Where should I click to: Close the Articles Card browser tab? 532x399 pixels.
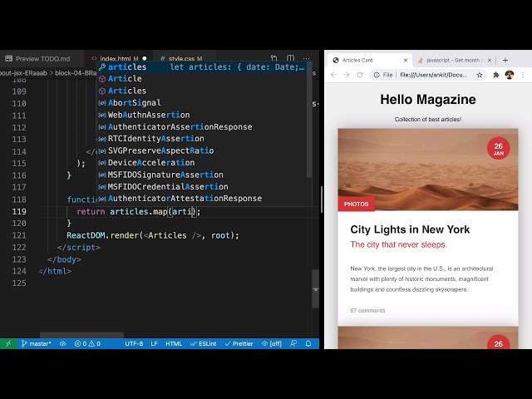tap(406, 60)
